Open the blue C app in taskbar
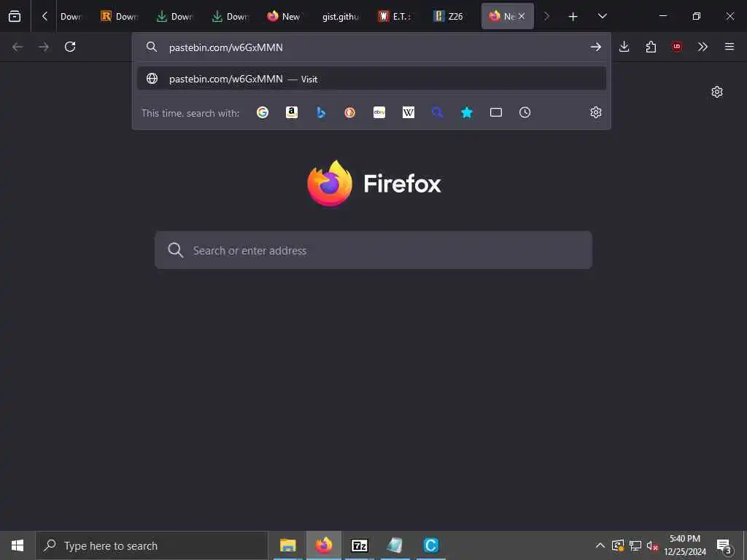The width and height of the screenshot is (747, 560). [430, 545]
